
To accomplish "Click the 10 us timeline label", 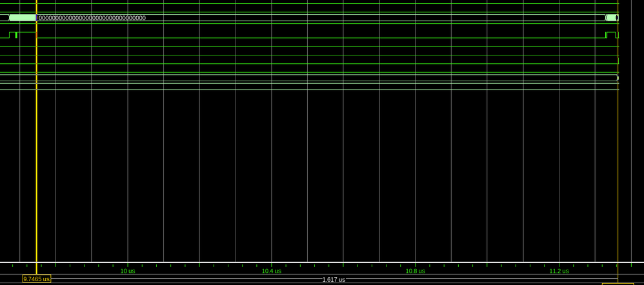I will 128,271.
